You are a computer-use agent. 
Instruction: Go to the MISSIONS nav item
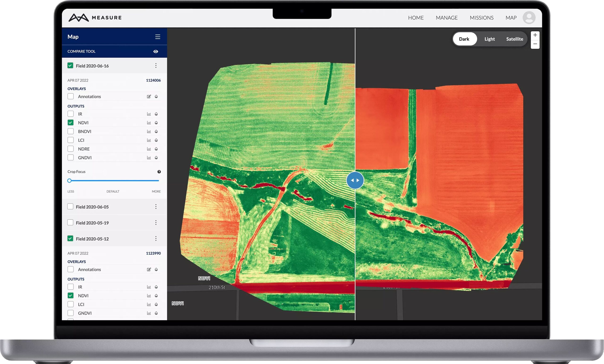(482, 18)
